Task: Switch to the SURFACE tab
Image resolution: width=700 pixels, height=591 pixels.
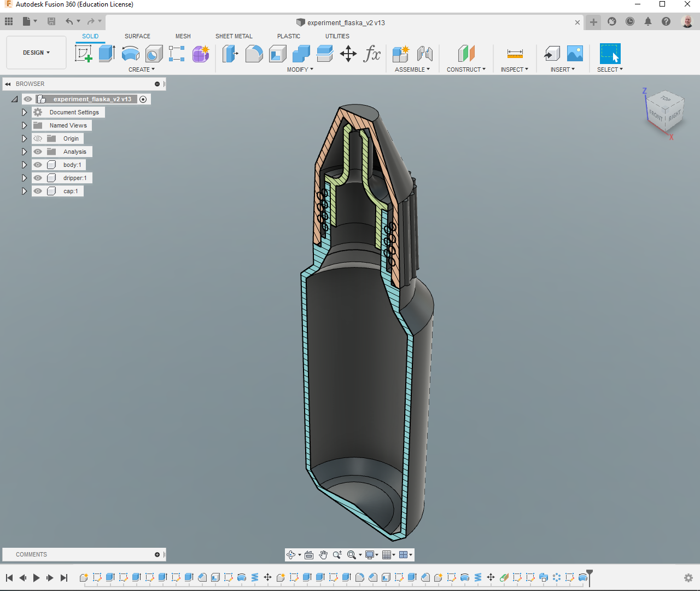Action: 137,36
